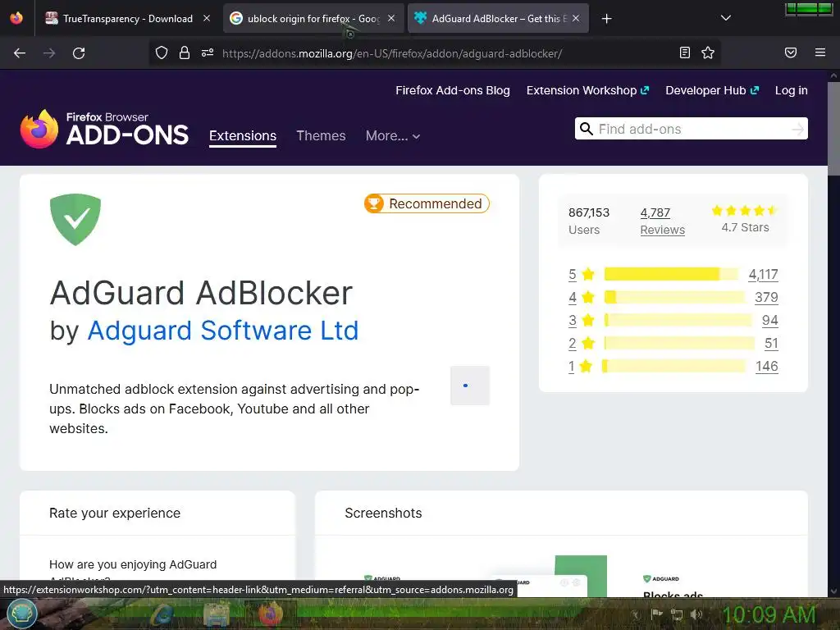Filter reviews by 4 star rating
This screenshot has width=840, height=630.
point(582,297)
